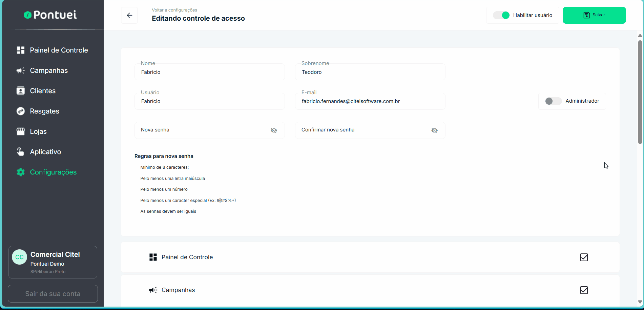Click the E-mail input field
Screen dimensions: 644x310
pos(370,101)
